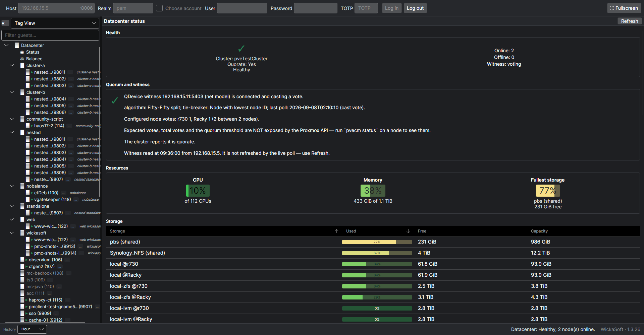This screenshot has height=335, width=644.
Task: Click the Datacenter server icon in the tree
Action: [x=17, y=45]
